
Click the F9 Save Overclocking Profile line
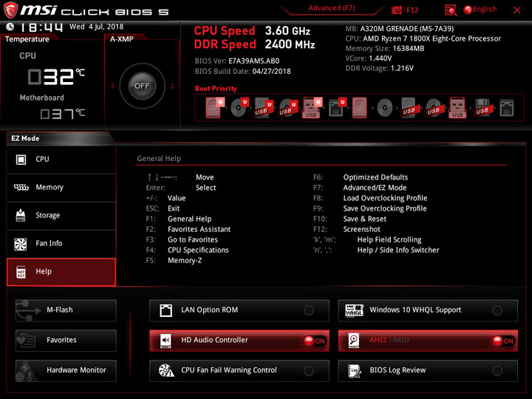click(x=370, y=208)
